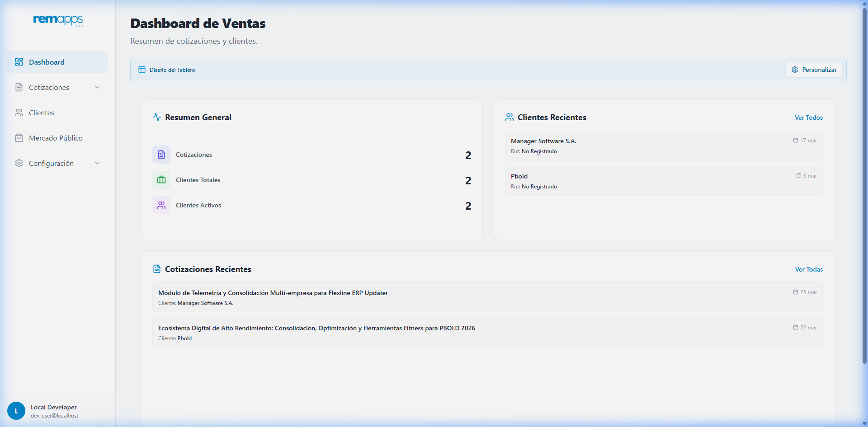Click the green Clientes Totales briefcase icon
This screenshot has height=427, width=868.
(161, 179)
